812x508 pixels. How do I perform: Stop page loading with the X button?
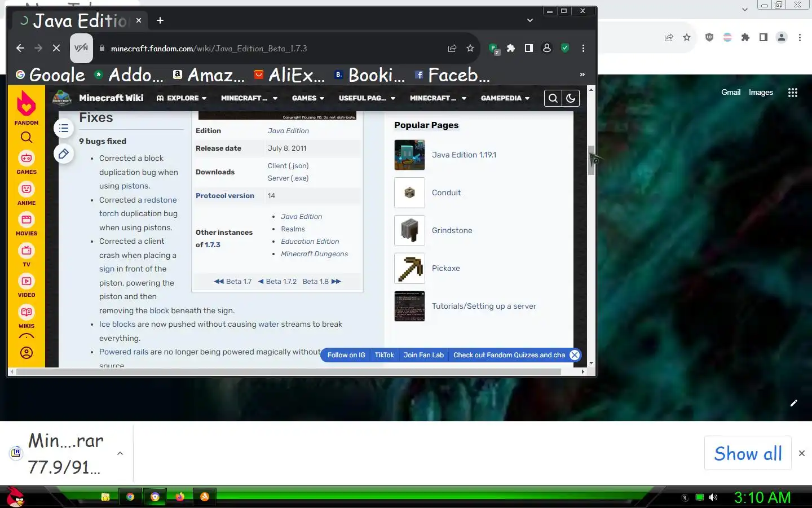pyautogui.click(x=56, y=49)
